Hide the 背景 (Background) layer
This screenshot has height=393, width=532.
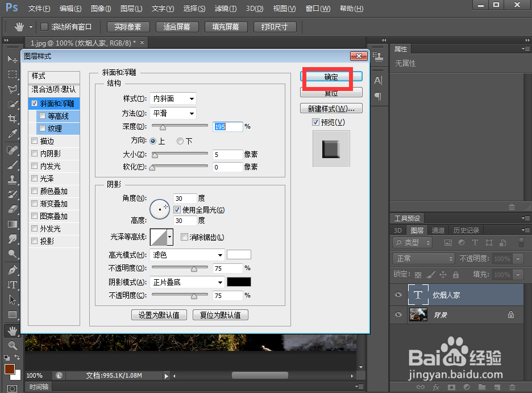(398, 315)
